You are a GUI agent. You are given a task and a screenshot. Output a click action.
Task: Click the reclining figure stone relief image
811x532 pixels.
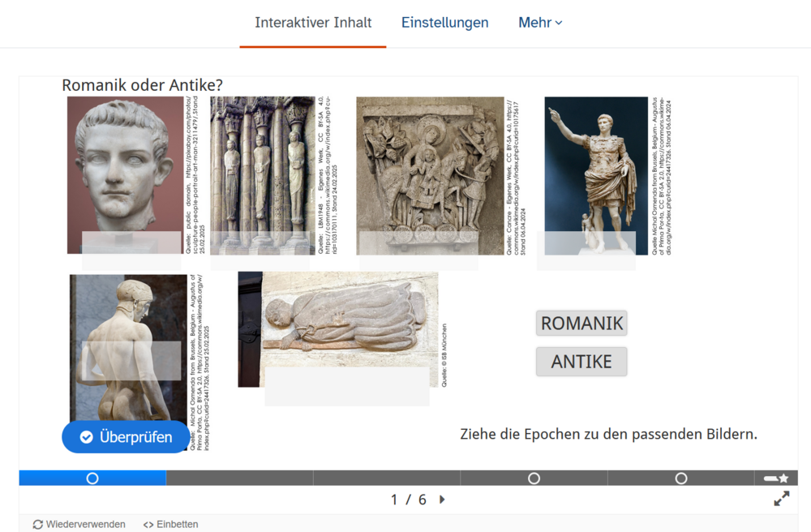[x=338, y=329]
